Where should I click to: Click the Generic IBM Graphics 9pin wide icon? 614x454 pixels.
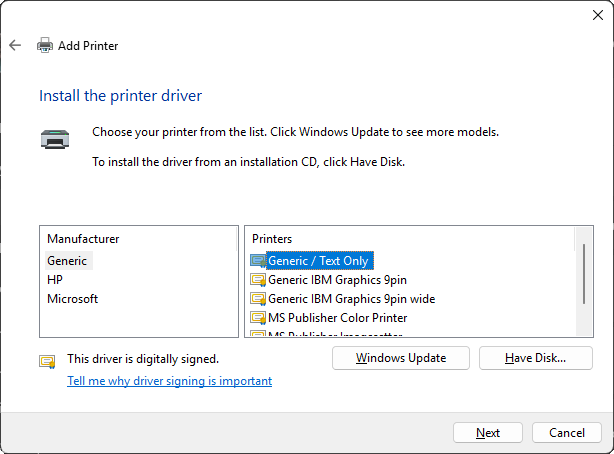[x=258, y=299]
